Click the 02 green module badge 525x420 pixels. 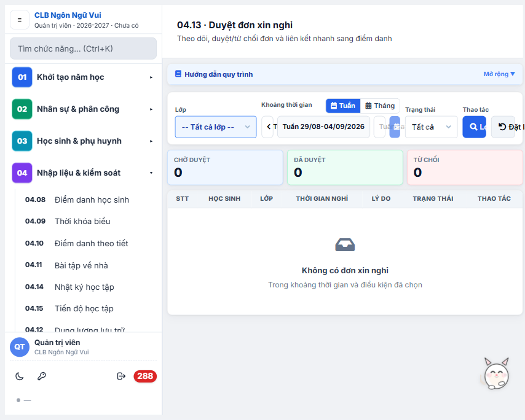tap(22, 109)
